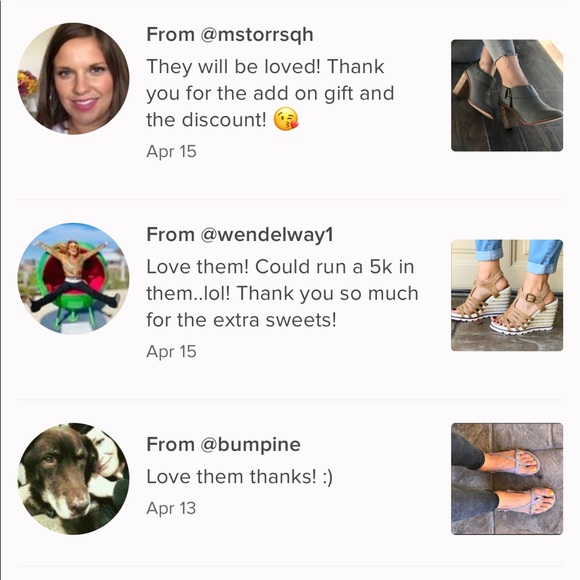Select the 'Love them thanks! :)' comment
Screen dimensions: 580x580
click(x=239, y=476)
